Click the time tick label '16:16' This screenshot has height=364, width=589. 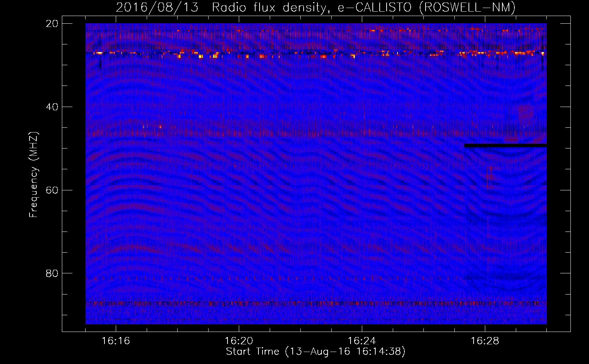pos(116,341)
